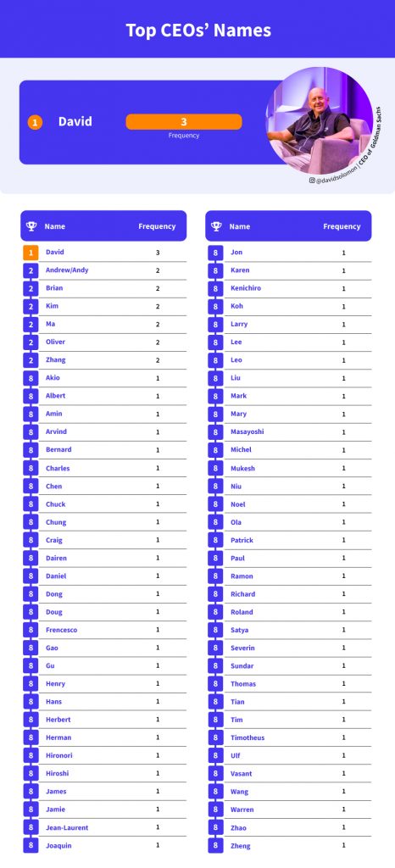Click the name Jean-Laurent in left table

[67, 827]
